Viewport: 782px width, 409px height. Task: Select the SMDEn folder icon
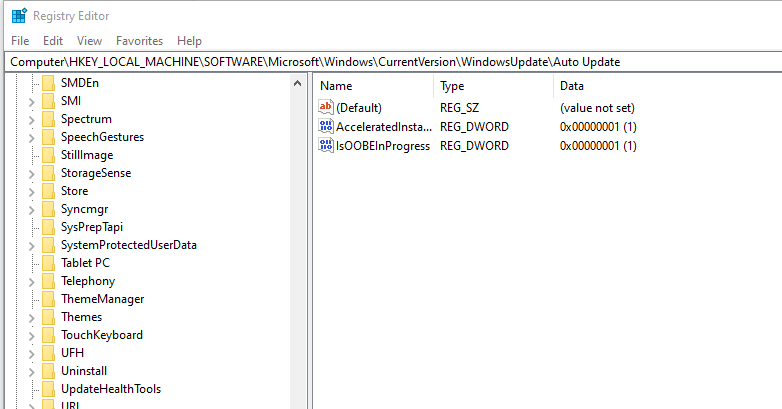pyautogui.click(x=48, y=83)
